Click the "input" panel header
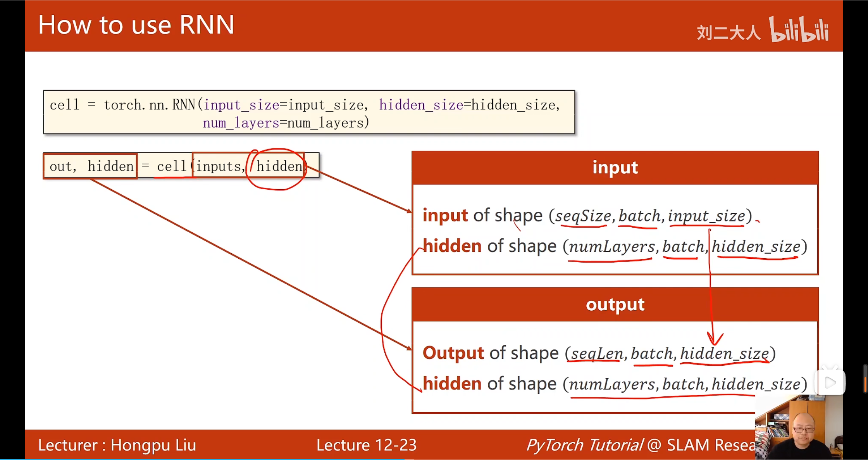868x460 pixels. point(615,168)
